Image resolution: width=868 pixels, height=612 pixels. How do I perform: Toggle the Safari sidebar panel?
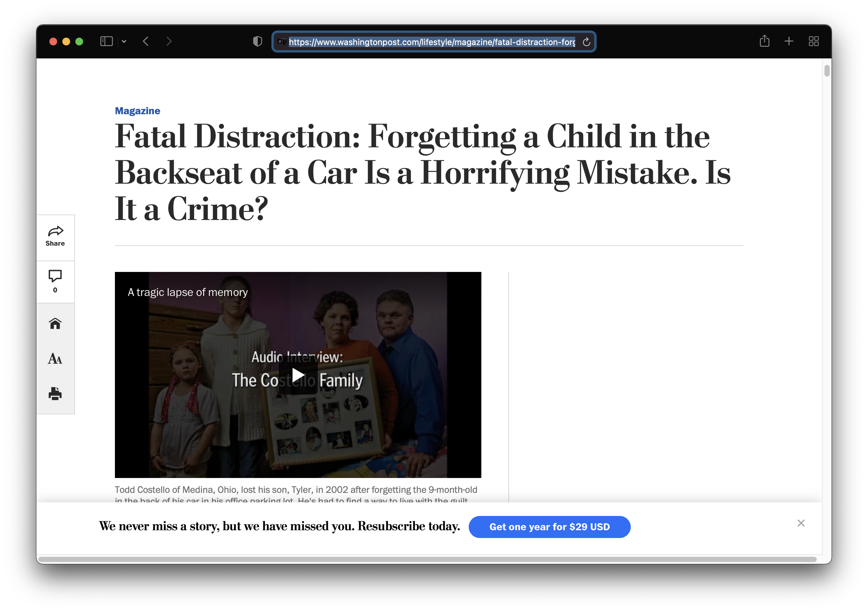coord(106,41)
